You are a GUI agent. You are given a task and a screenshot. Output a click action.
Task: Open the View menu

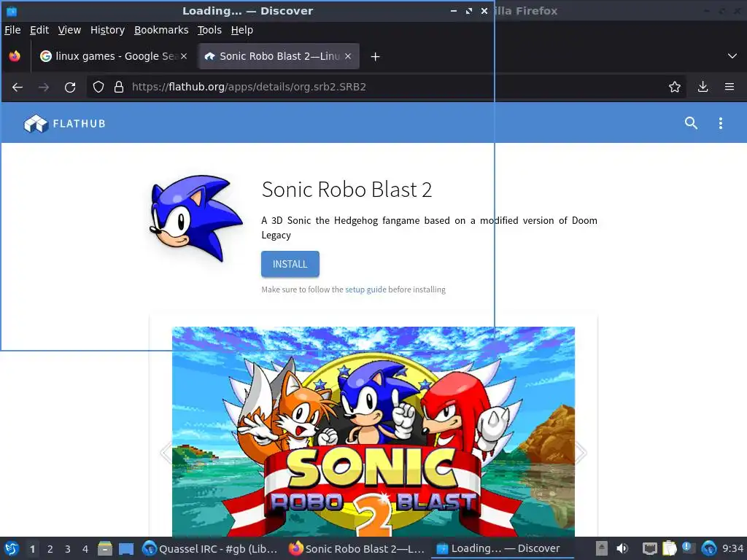pyautogui.click(x=69, y=30)
